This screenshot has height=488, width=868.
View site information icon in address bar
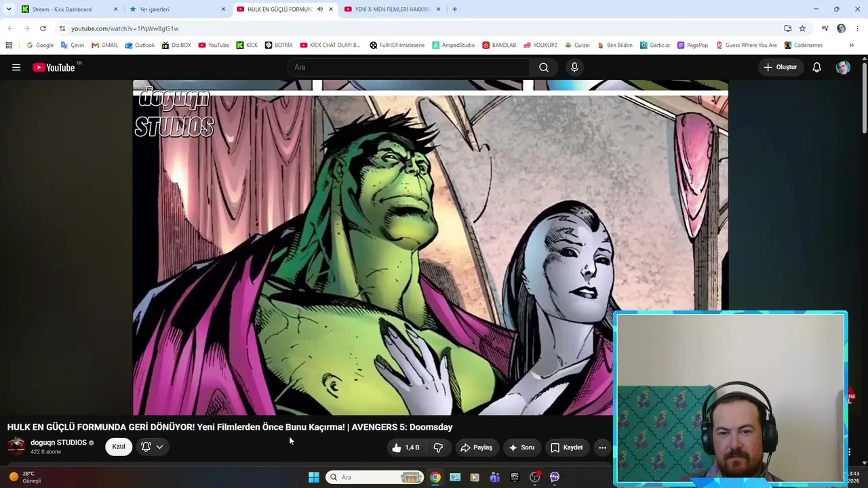(62, 28)
